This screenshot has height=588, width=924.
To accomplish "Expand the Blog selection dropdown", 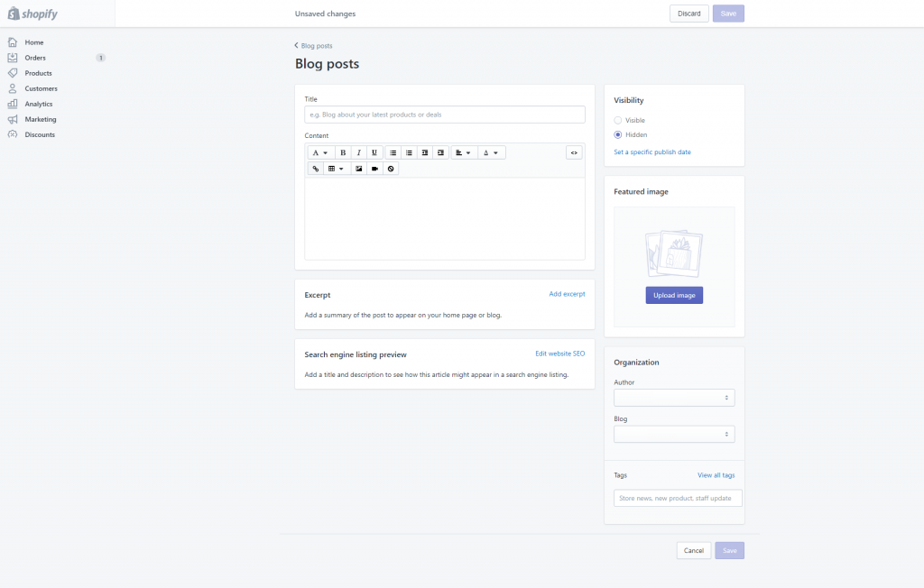I will pyautogui.click(x=674, y=435).
